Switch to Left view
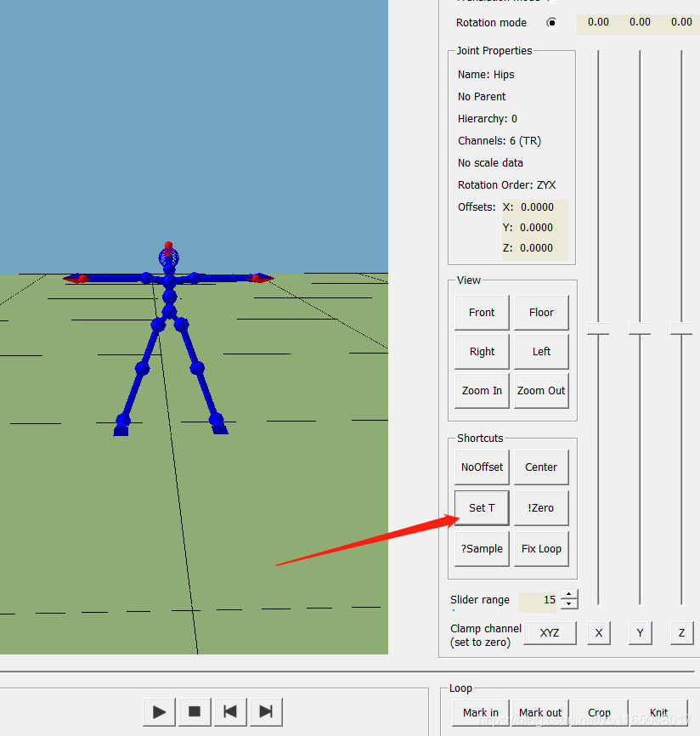Screen dimensions: 700x736 pyautogui.click(x=541, y=352)
